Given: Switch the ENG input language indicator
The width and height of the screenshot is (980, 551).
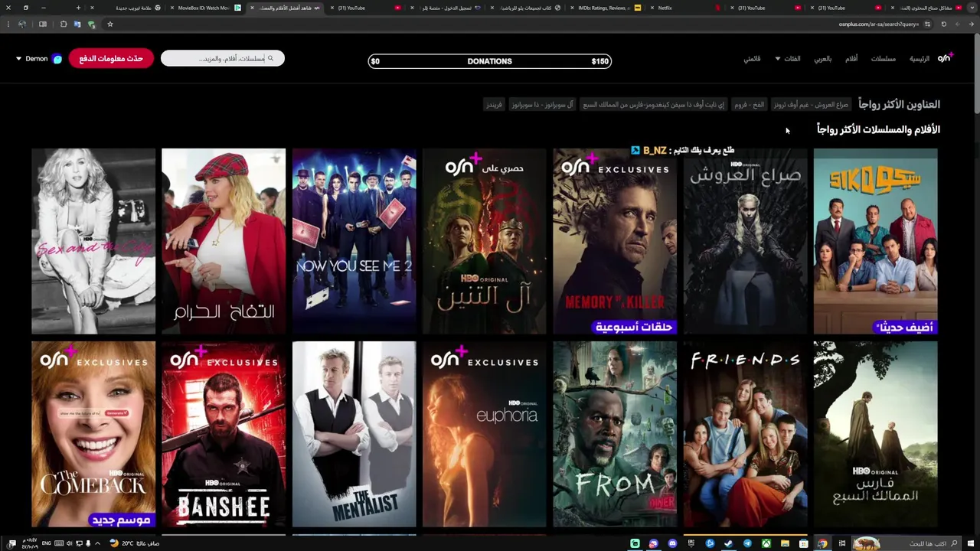Looking at the screenshot, I should click(46, 543).
